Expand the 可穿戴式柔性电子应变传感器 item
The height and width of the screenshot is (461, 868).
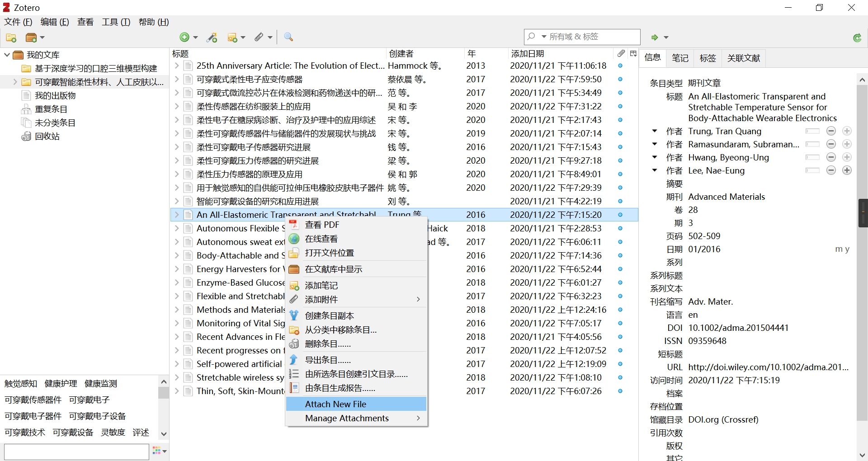(x=177, y=79)
